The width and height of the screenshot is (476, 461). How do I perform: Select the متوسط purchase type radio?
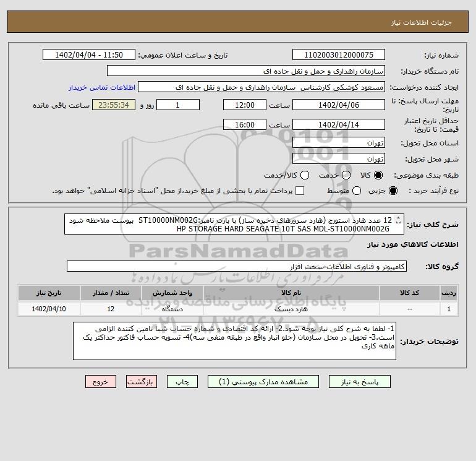point(357,191)
